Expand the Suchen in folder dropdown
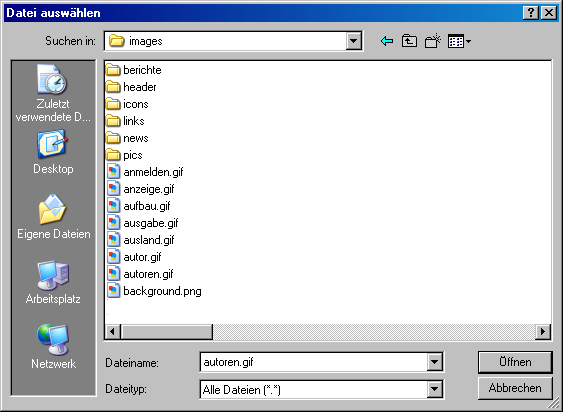 tap(354, 41)
